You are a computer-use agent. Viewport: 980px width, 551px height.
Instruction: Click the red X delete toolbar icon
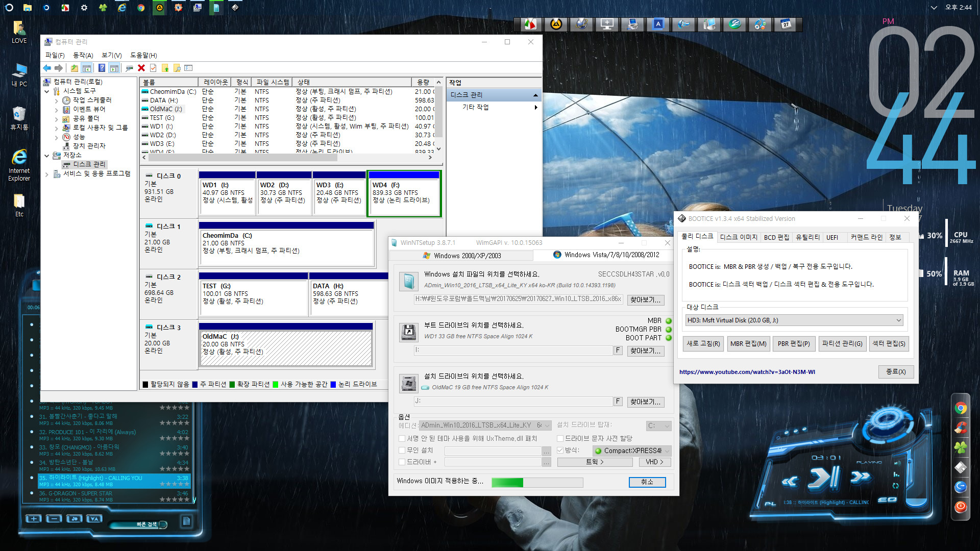click(x=141, y=68)
